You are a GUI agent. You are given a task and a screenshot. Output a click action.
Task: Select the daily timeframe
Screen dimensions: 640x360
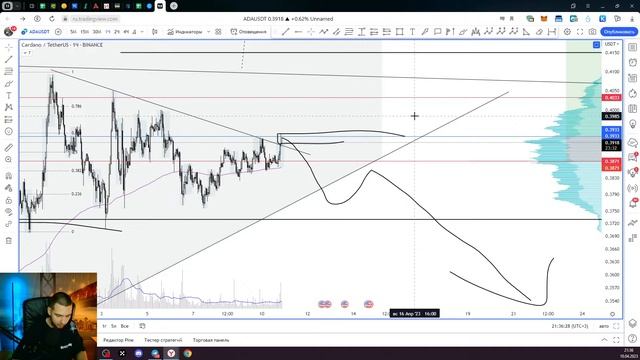tap(134, 32)
